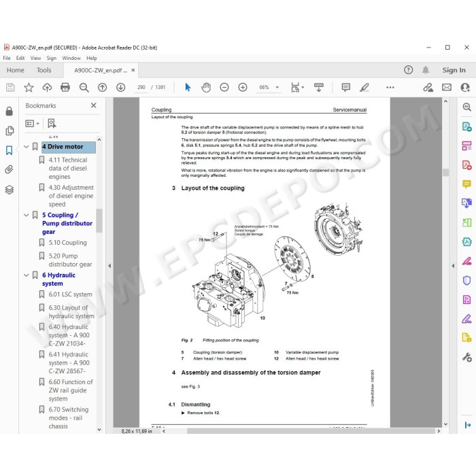Add a comment with sticky note icon
The image size is (476, 476).
pyautogui.click(x=345, y=88)
